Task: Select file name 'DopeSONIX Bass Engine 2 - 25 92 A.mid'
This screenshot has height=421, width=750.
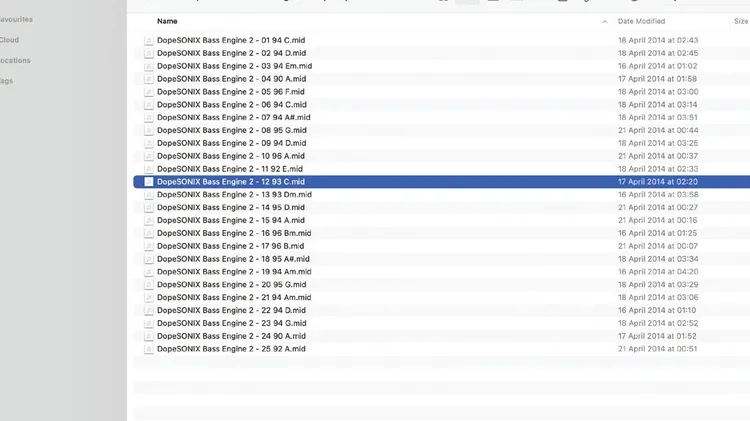Action: [x=231, y=349]
